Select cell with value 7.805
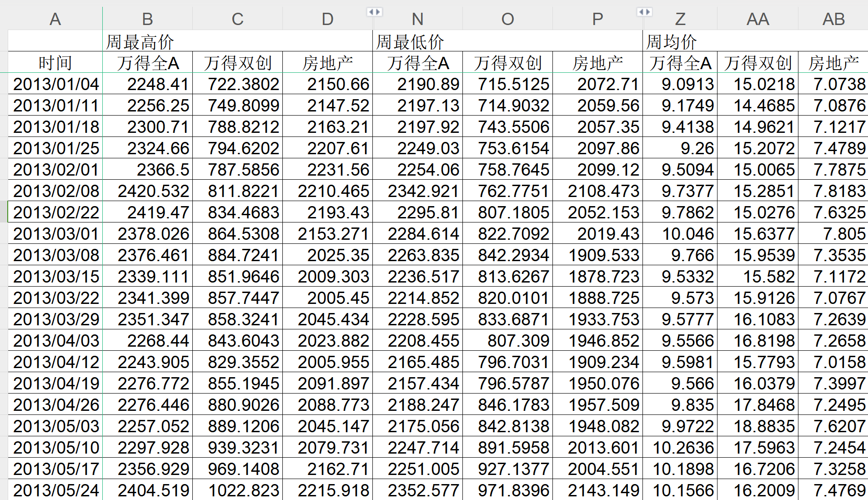This screenshot has height=500, width=868. [x=833, y=233]
